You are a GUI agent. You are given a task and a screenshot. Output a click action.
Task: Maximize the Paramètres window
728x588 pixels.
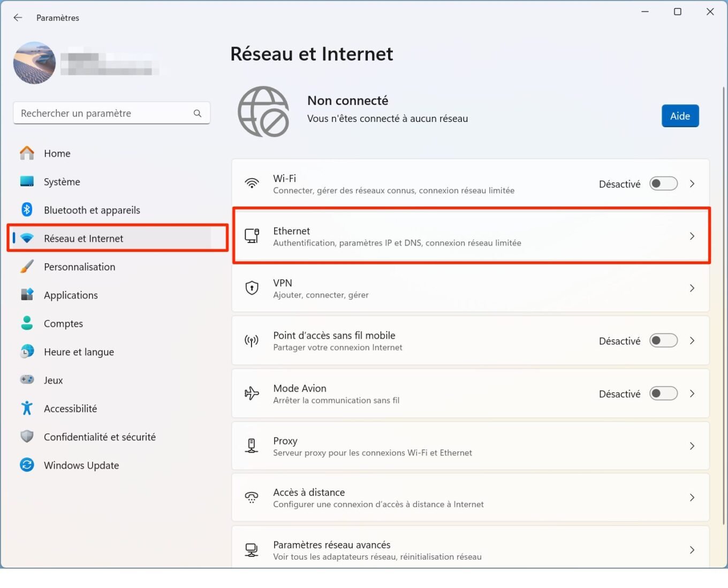click(x=677, y=12)
